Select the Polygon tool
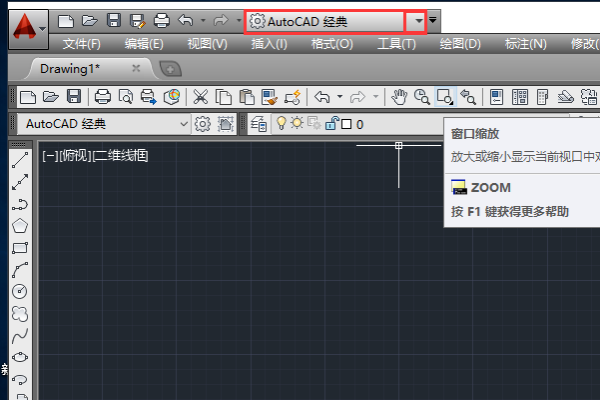This screenshot has width=600, height=400. (20, 226)
